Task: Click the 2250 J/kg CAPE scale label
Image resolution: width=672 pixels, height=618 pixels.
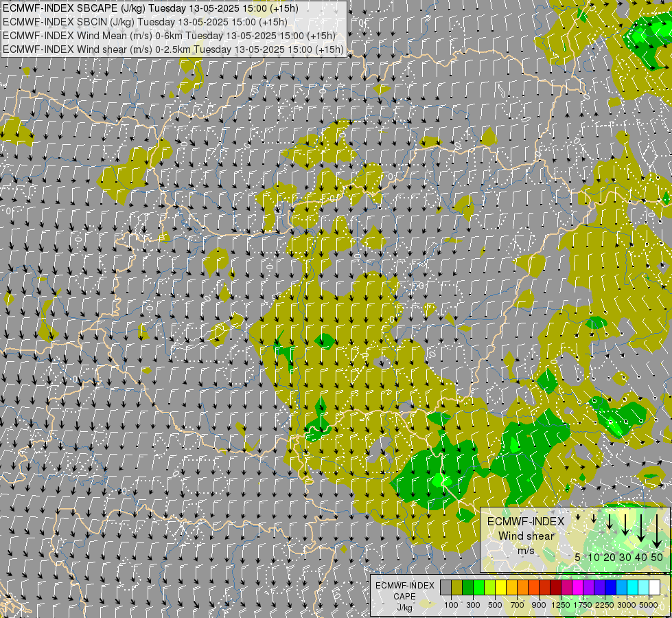Action: [605, 605]
